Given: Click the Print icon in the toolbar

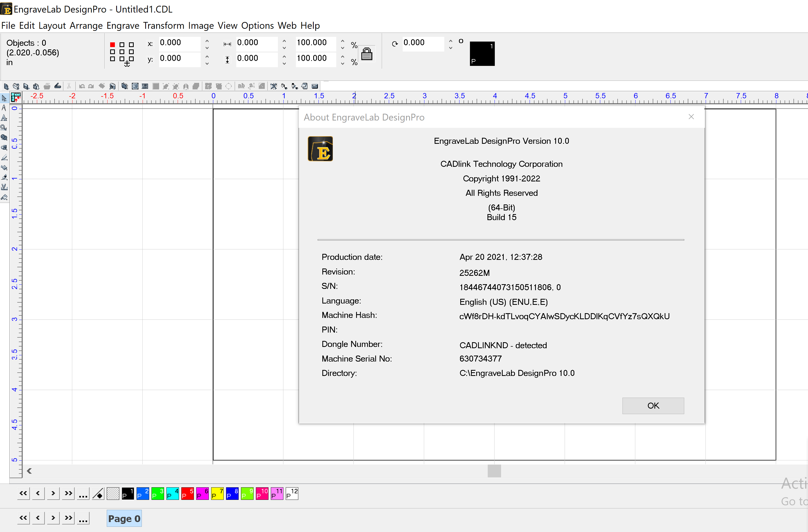Looking at the screenshot, I should pyautogui.click(x=47, y=86).
